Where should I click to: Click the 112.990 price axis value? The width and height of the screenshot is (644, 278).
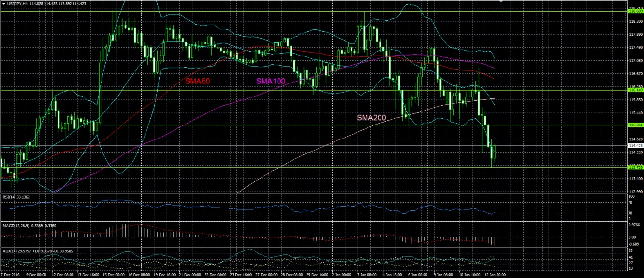(x=635, y=191)
